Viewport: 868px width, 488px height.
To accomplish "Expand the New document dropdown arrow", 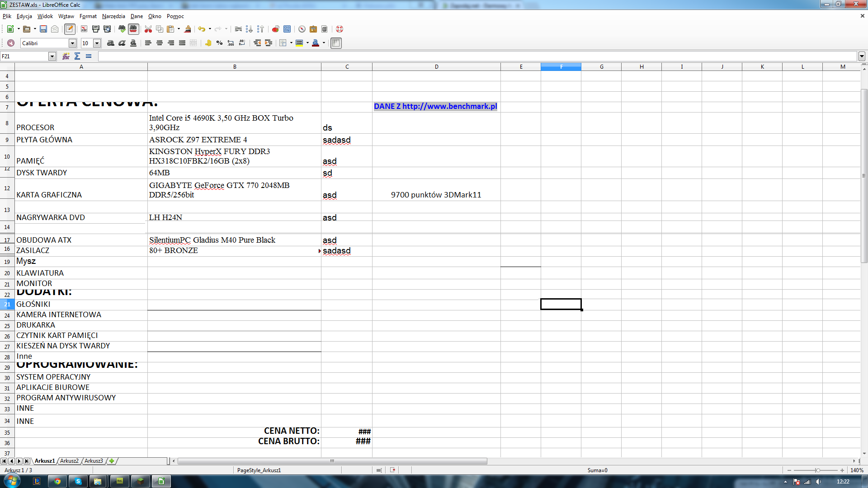I will (19, 29).
